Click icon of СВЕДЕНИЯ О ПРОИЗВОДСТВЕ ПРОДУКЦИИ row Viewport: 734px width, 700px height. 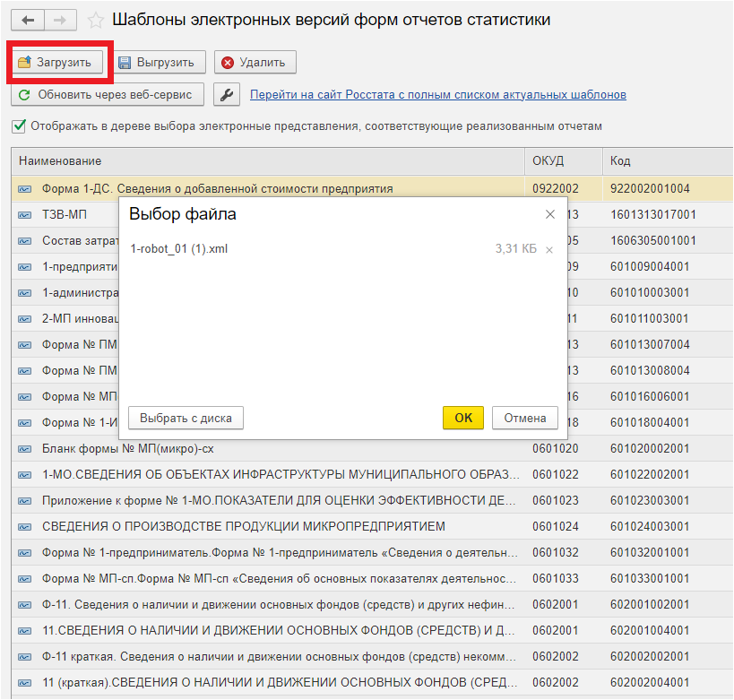25,527
